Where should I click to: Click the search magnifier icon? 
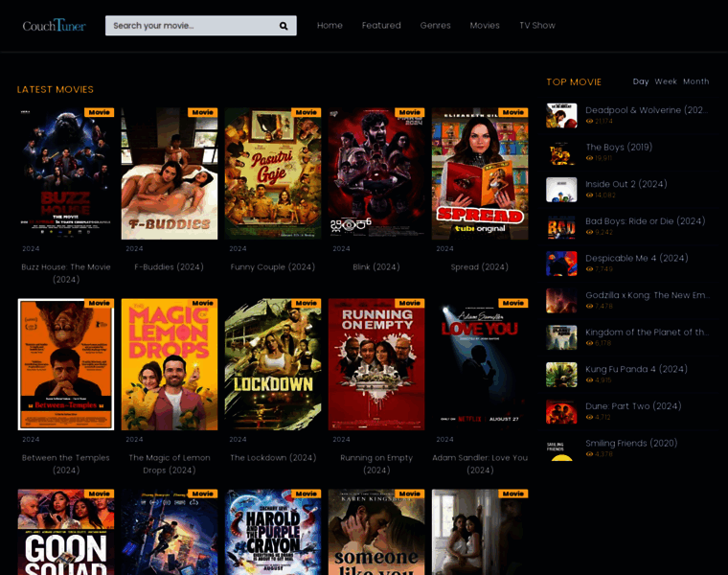pyautogui.click(x=284, y=26)
